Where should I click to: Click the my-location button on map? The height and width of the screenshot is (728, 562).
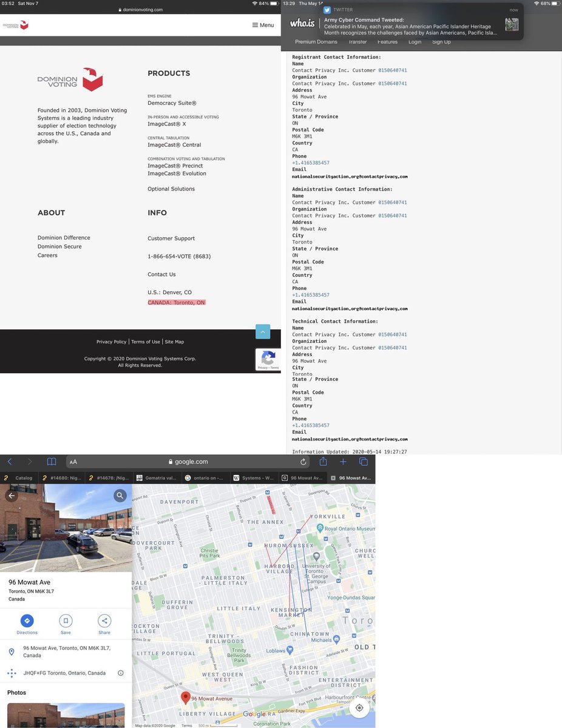point(359,707)
